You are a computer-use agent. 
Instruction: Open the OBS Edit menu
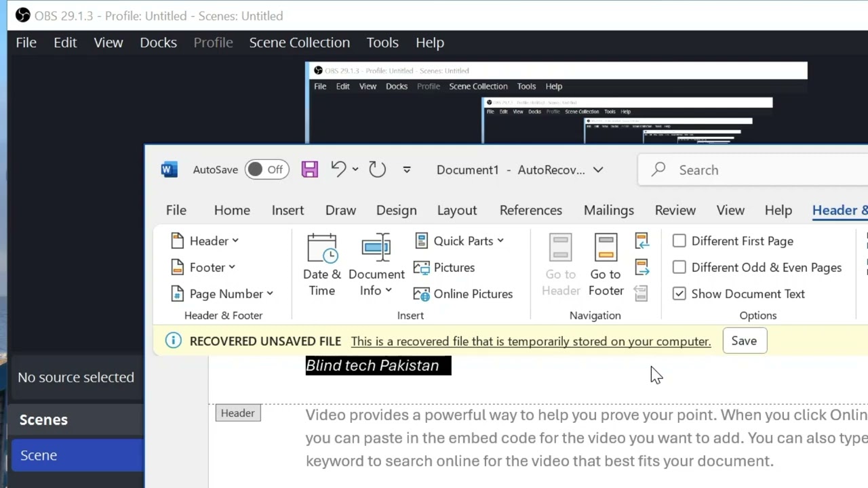coord(65,42)
